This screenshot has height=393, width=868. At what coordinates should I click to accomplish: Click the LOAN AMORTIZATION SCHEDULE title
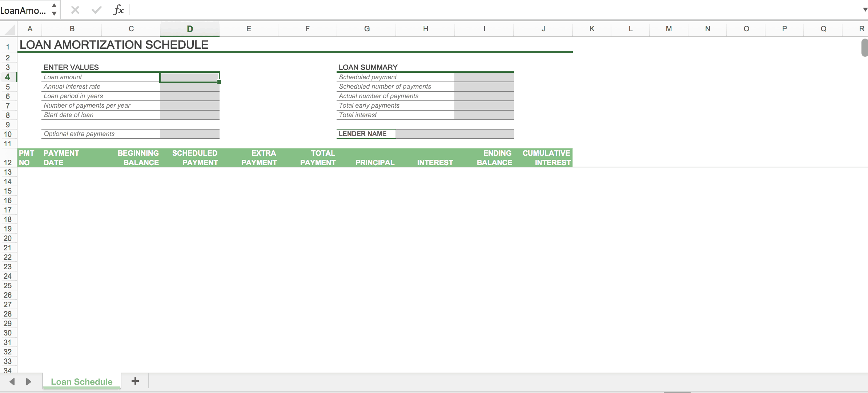114,45
